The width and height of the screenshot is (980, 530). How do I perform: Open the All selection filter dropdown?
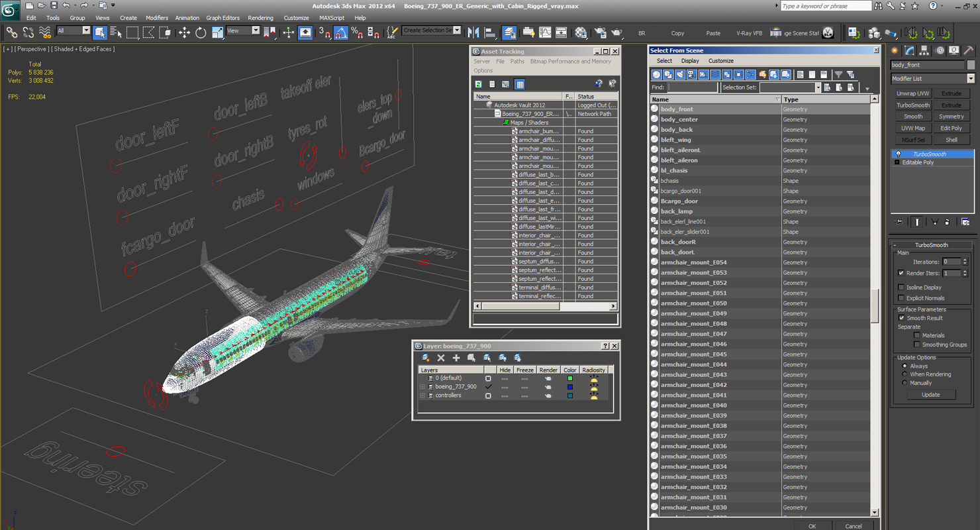tap(73, 30)
